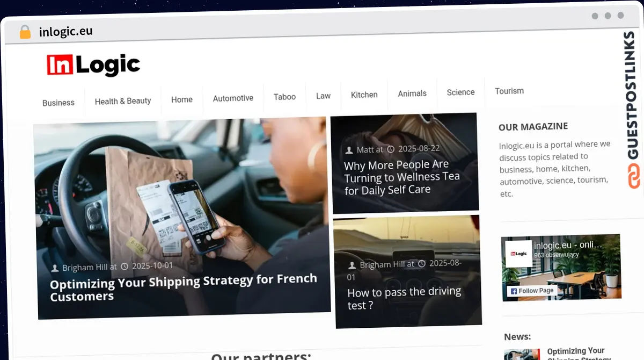Viewport: 644px width, 360px height.
Task: Click the Facebook icon on Follow Page
Action: point(514,291)
